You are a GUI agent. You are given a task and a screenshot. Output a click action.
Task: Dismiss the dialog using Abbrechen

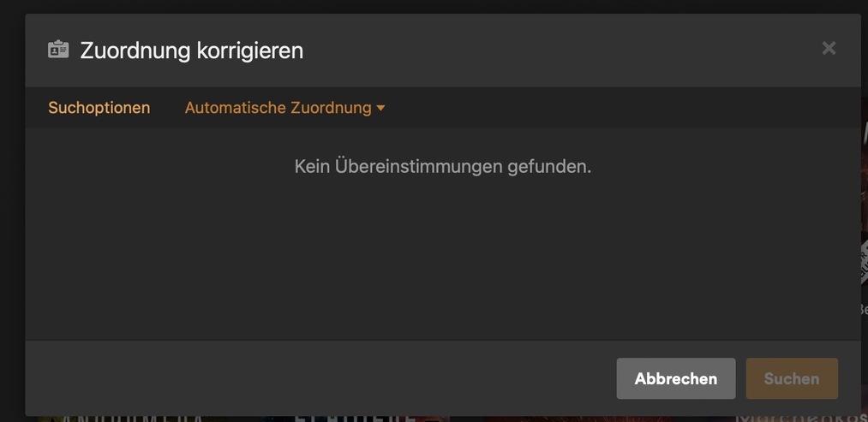tap(676, 378)
